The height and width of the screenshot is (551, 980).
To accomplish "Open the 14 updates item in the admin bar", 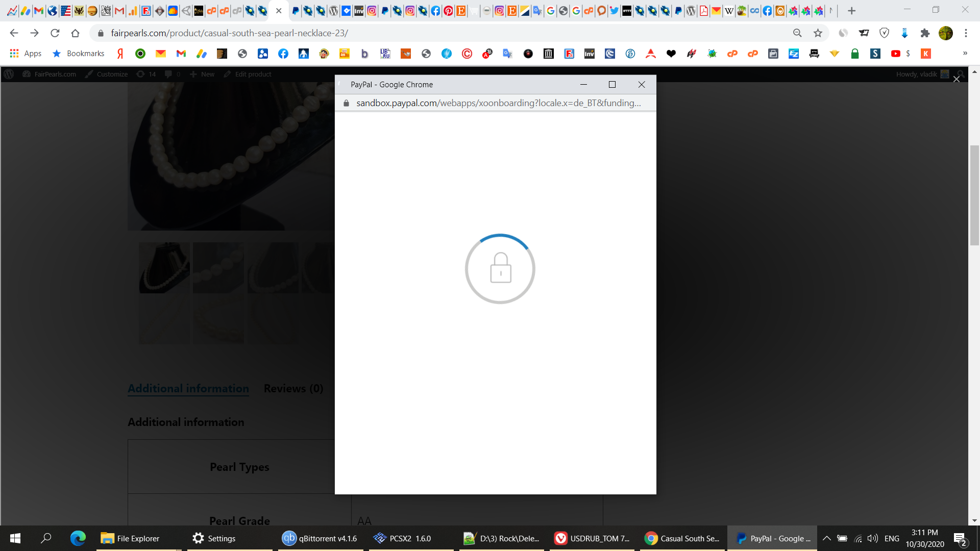I will [x=146, y=74].
